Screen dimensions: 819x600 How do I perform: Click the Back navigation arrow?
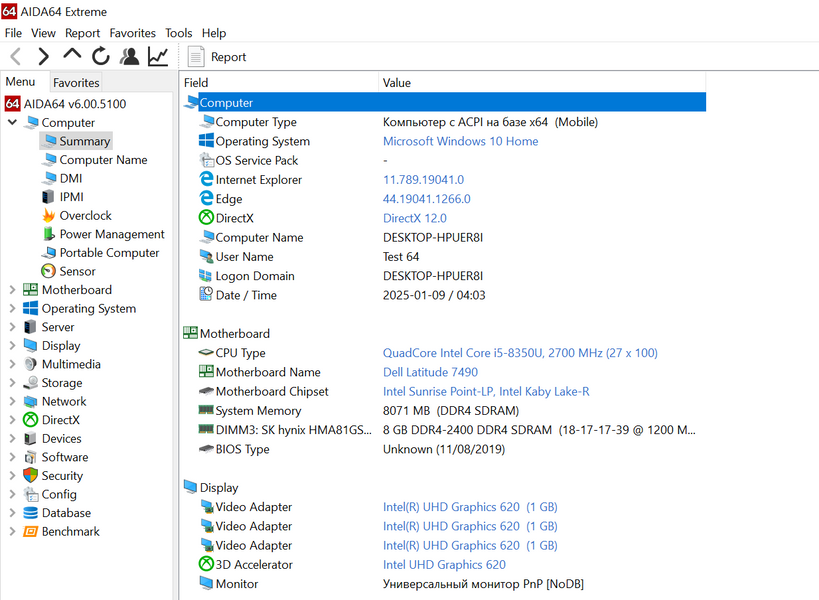(x=16, y=56)
